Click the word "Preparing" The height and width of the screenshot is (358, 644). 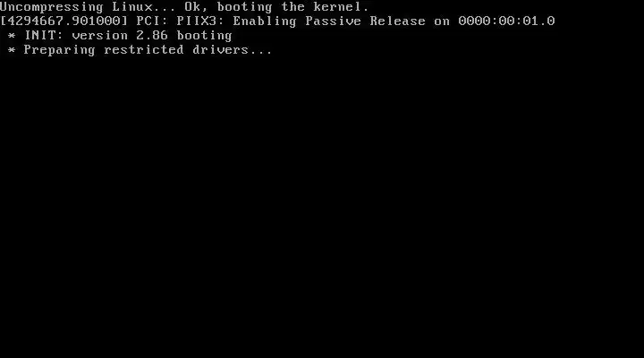point(60,50)
